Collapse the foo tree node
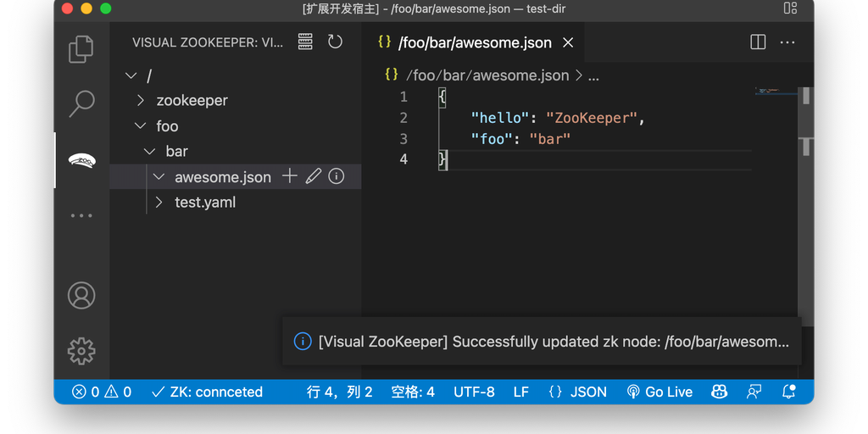Screen dimensions: 868x434 pos(141,126)
